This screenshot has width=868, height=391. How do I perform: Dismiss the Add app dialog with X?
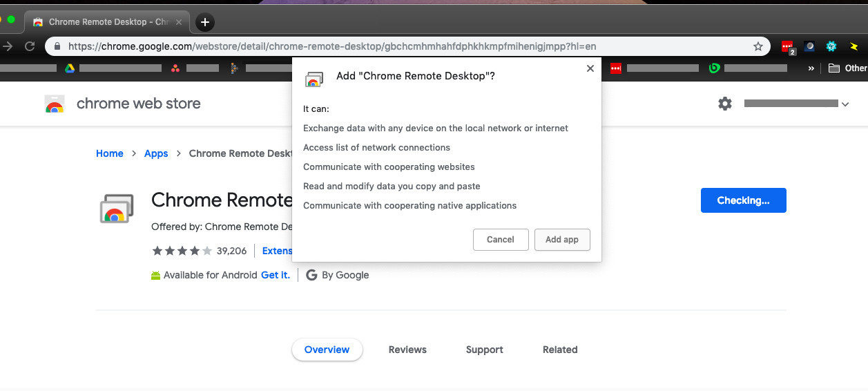click(x=590, y=68)
